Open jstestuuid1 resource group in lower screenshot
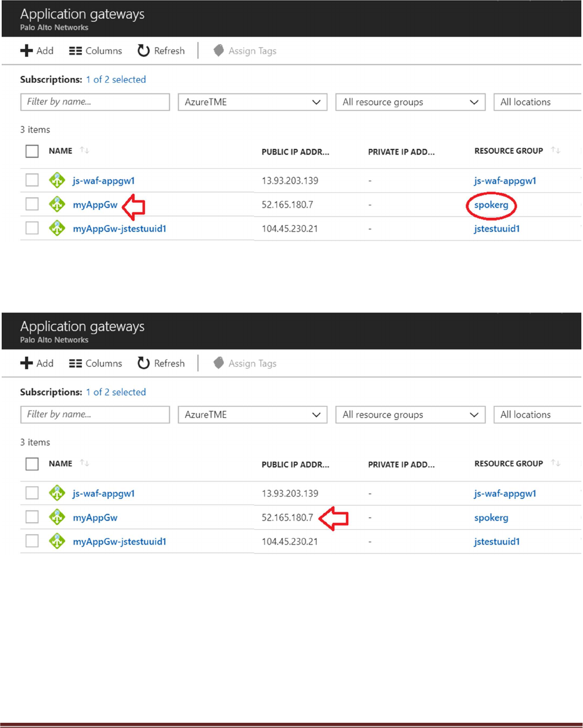Image resolution: width=583 pixels, height=728 pixels. click(x=497, y=542)
